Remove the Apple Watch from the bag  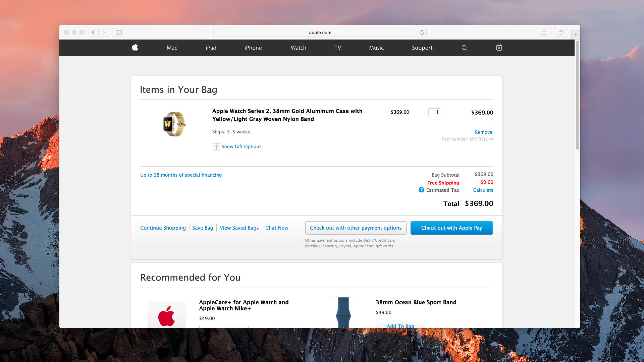[483, 132]
